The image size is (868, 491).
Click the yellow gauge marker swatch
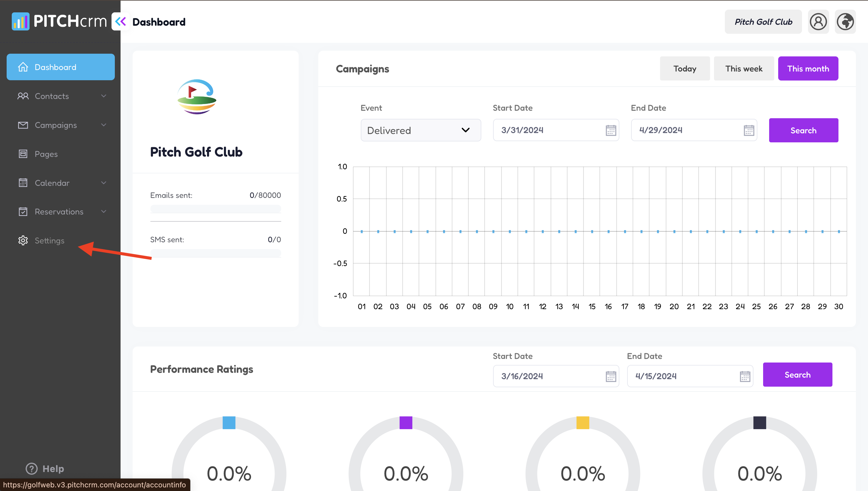tap(583, 423)
